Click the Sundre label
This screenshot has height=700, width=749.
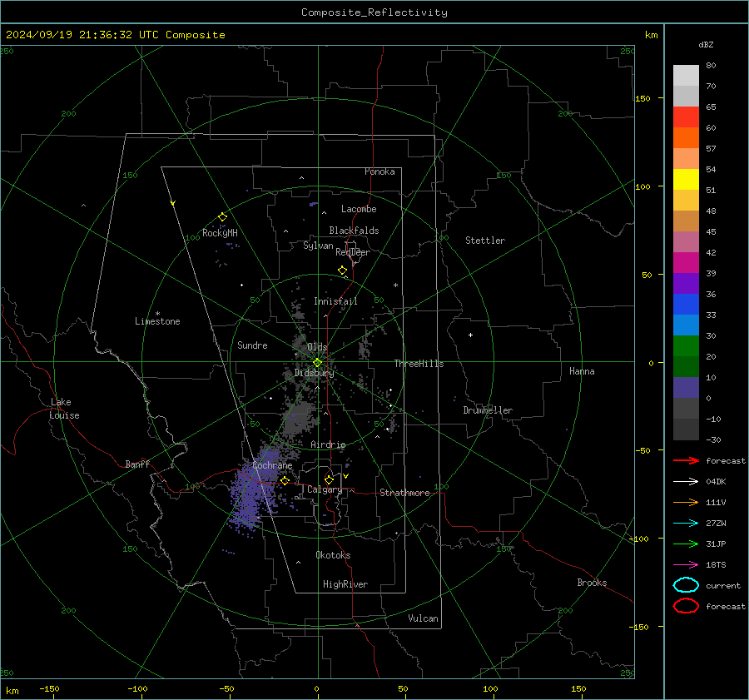click(x=252, y=345)
